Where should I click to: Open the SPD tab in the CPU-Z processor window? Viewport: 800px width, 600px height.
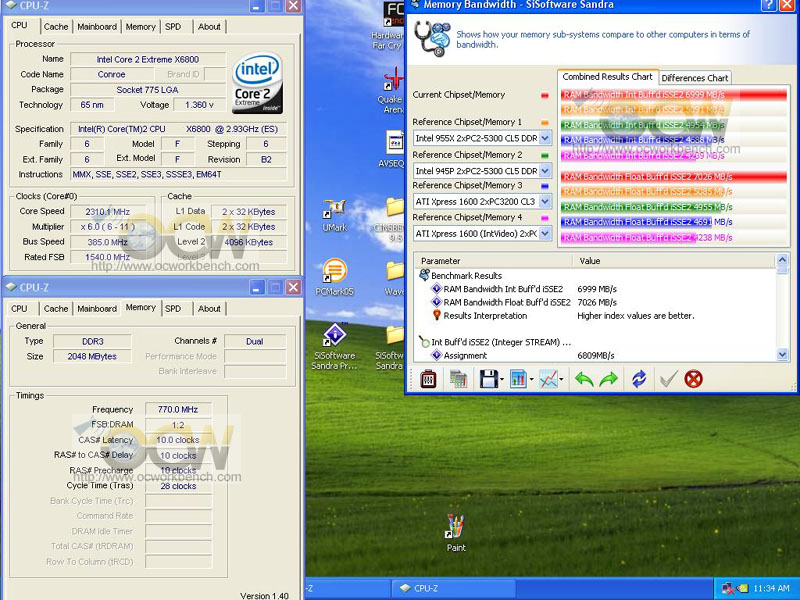(x=173, y=27)
